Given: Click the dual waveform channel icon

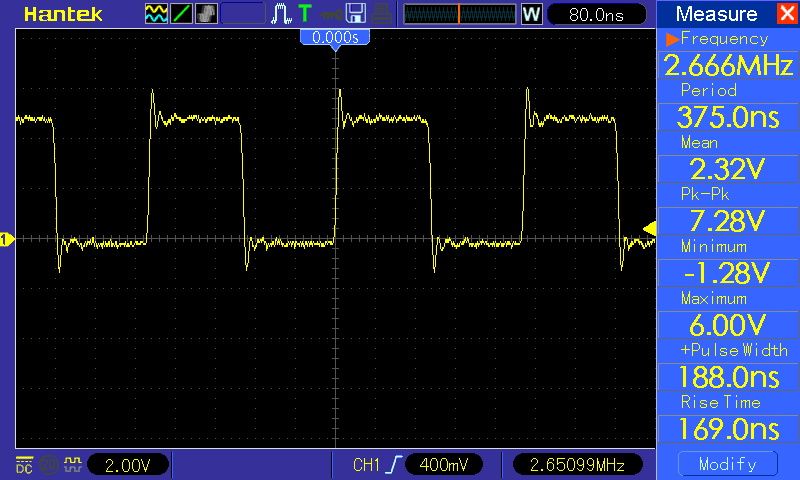Looking at the screenshot, I should click(x=156, y=14).
